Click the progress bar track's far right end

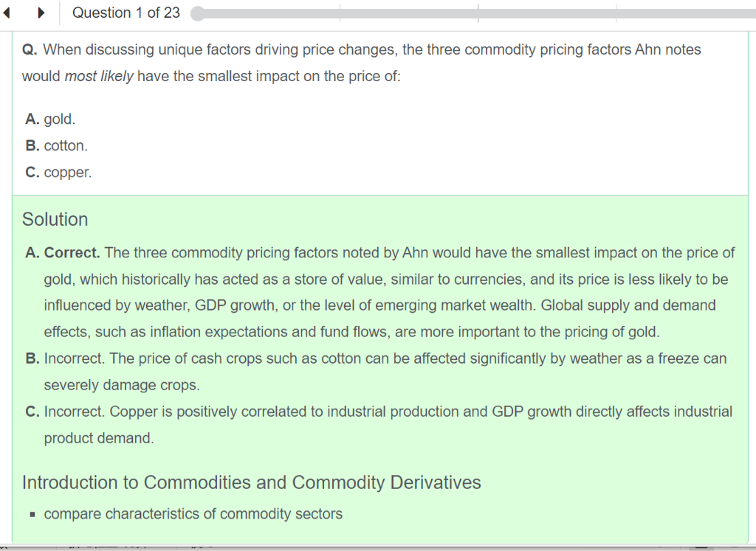tap(752, 13)
